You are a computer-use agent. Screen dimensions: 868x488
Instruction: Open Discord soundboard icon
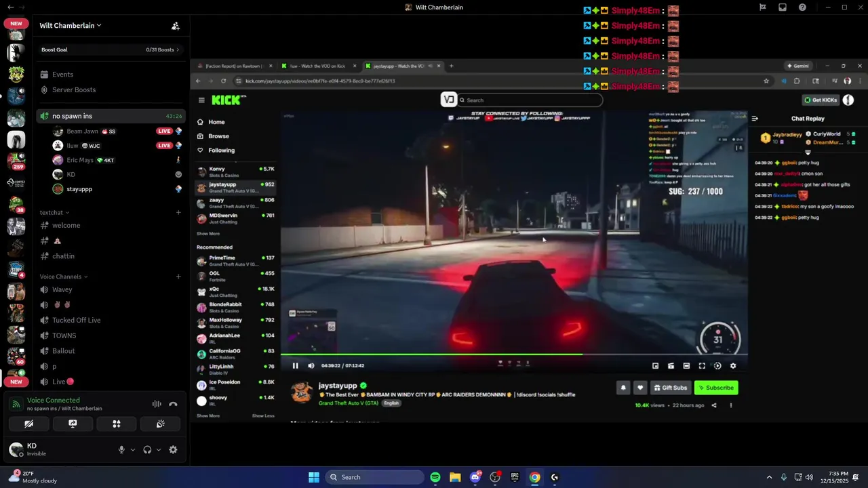click(x=160, y=424)
